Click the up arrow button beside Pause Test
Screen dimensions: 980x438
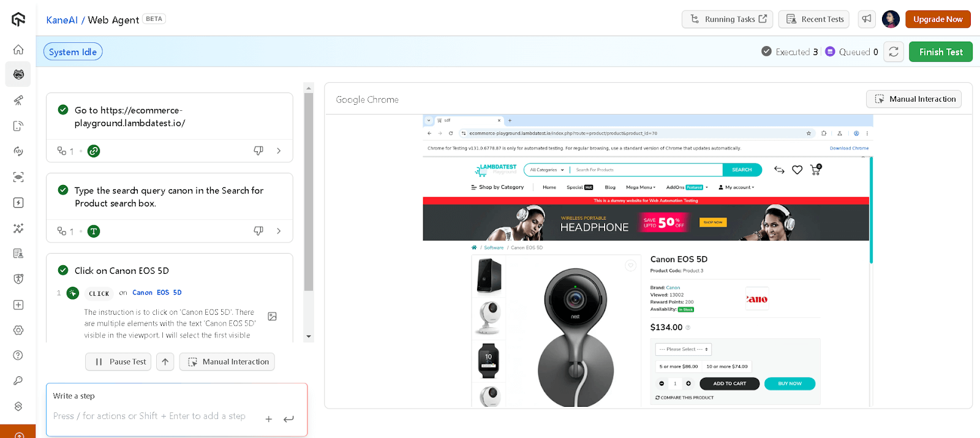[165, 362]
